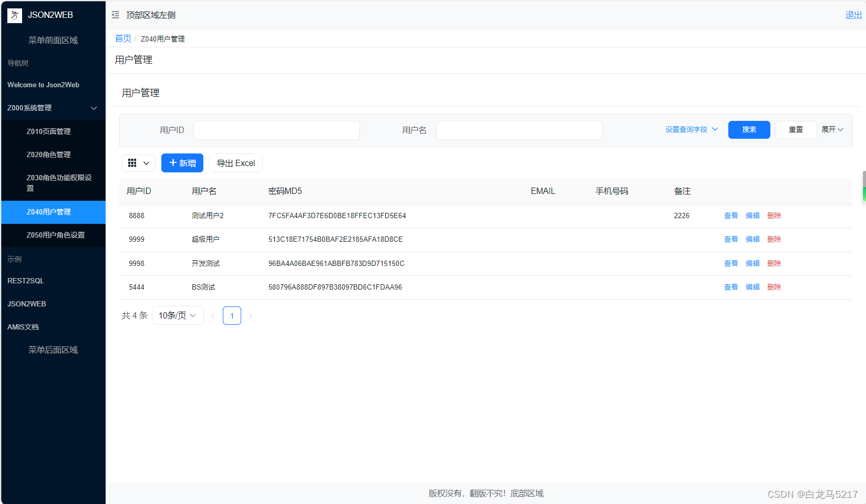Screen dimensions: 866x504
Task: Open Z050用户角色设置 menu item
Action: coord(53,235)
